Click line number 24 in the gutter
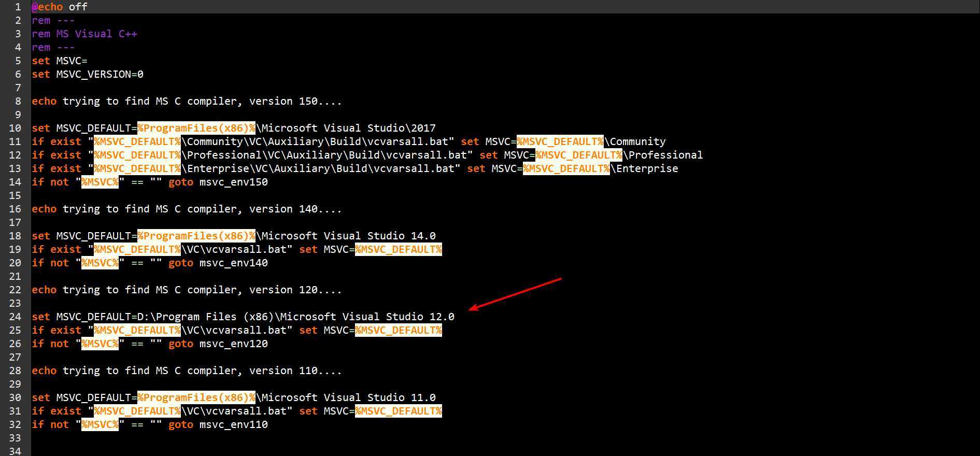Image resolution: width=980 pixels, height=456 pixels. pyautogui.click(x=15, y=317)
